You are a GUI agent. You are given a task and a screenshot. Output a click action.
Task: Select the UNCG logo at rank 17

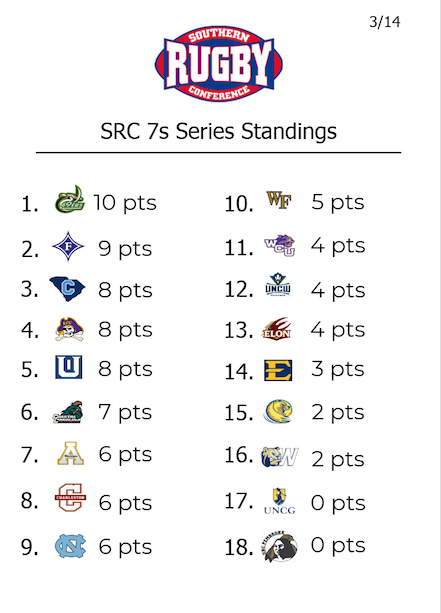coord(280,501)
